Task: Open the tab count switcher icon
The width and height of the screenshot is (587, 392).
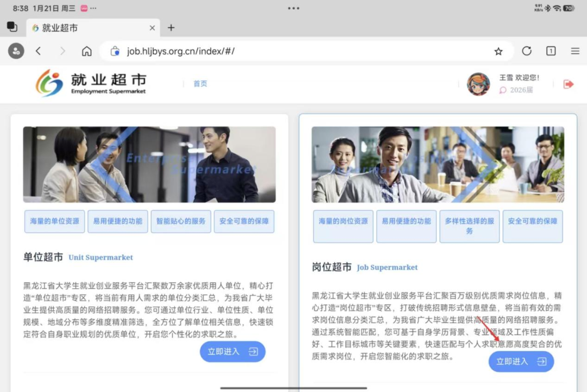Action: coord(551,51)
